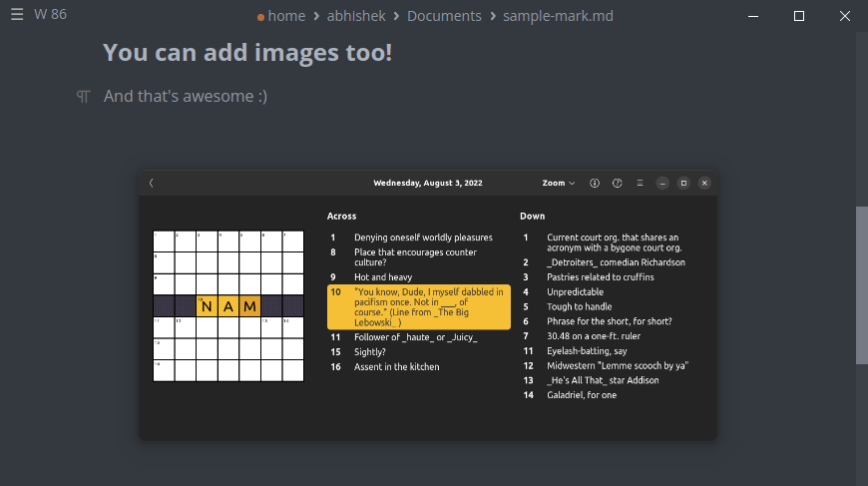Click the info icon in the crossword header

coord(595,183)
